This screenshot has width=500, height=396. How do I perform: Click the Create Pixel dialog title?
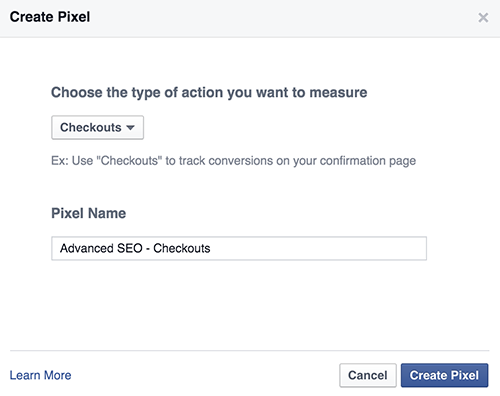[50, 17]
